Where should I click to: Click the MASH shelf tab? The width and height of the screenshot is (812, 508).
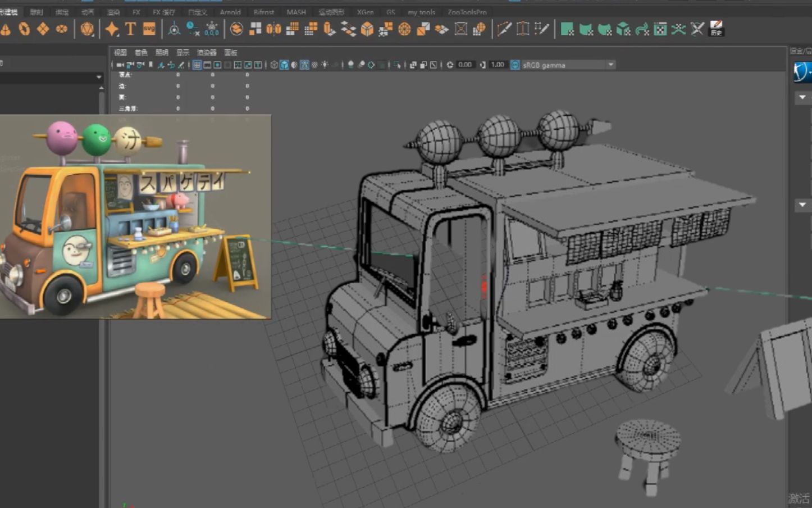[x=295, y=12]
